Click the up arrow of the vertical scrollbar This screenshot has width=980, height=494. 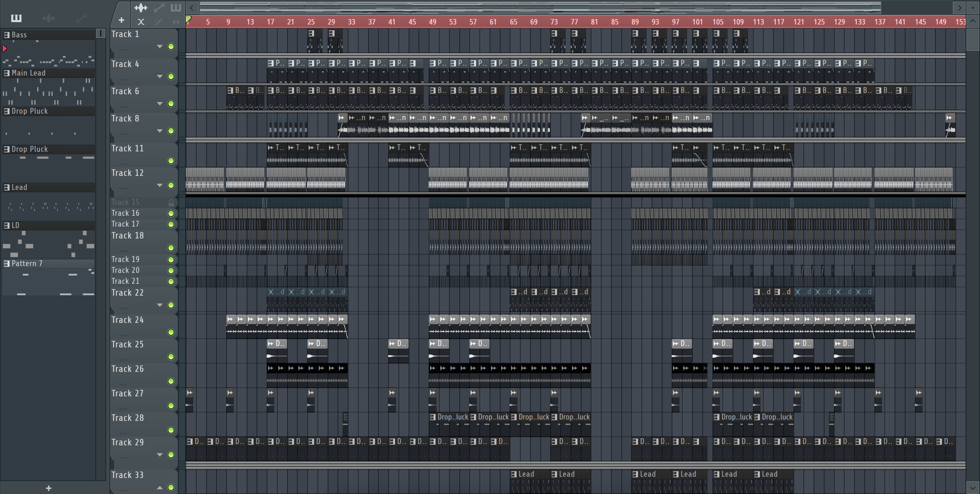pos(973,21)
